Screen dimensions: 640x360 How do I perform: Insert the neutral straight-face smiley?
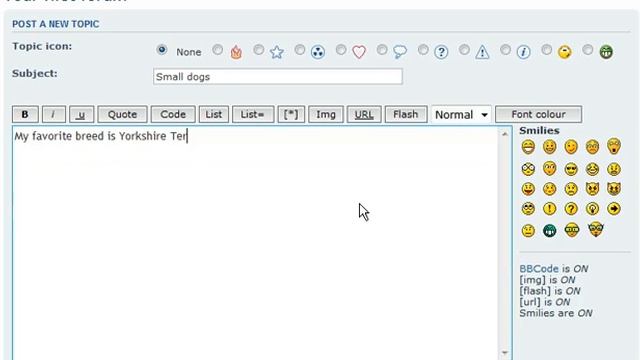tap(528, 231)
